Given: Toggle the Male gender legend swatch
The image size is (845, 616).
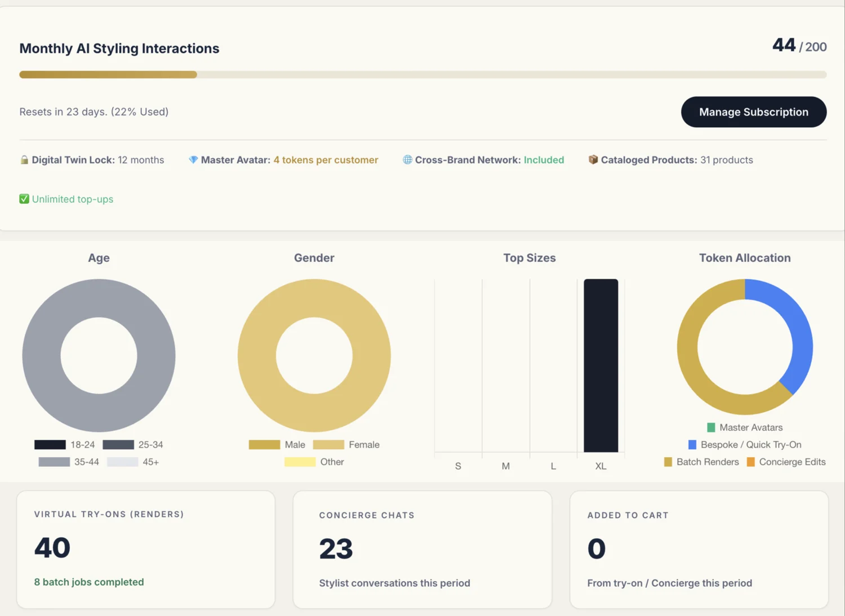Looking at the screenshot, I should pyautogui.click(x=264, y=445).
